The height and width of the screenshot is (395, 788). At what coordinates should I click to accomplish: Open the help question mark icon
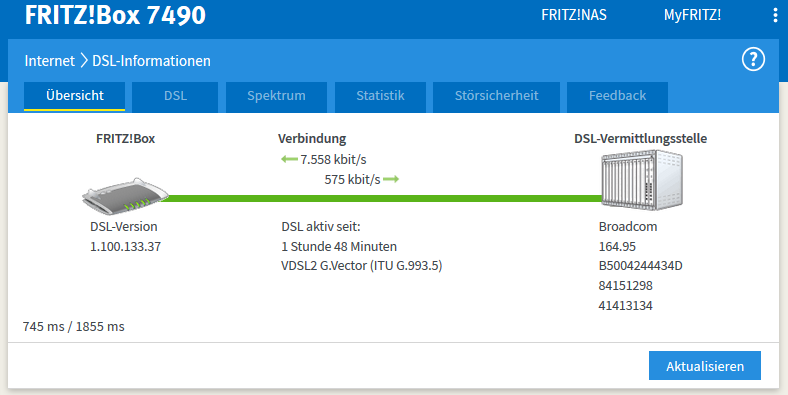(x=753, y=60)
